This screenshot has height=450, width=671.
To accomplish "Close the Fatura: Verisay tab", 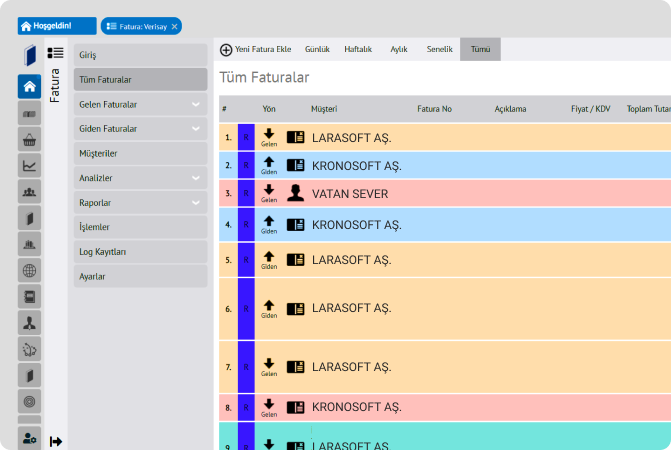I will click(175, 27).
